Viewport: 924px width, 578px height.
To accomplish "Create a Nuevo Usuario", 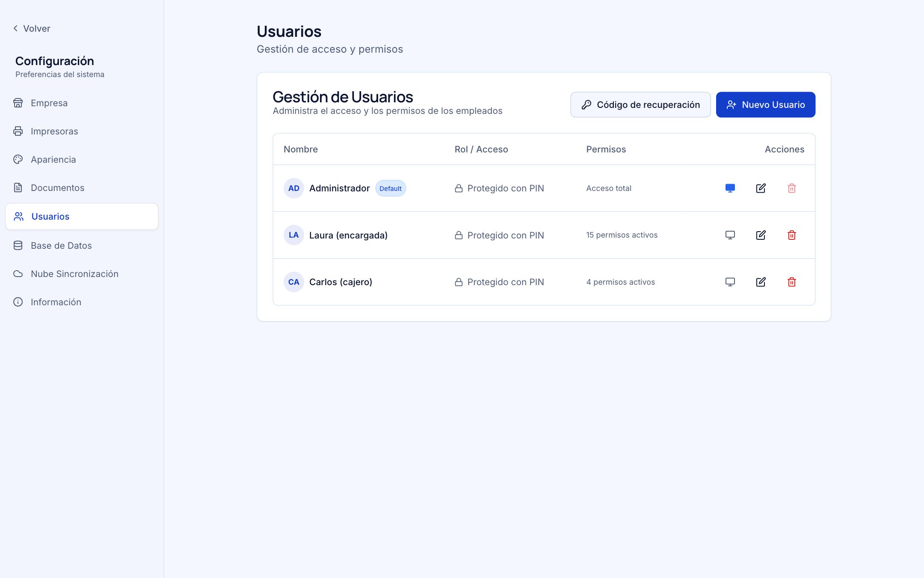I will coord(766,105).
